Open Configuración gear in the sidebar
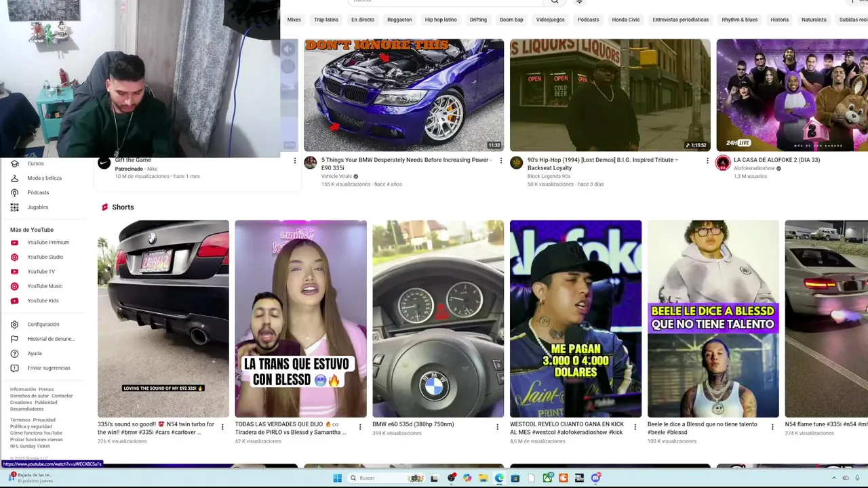Viewport: 868px width, 488px height. pyautogui.click(x=14, y=325)
